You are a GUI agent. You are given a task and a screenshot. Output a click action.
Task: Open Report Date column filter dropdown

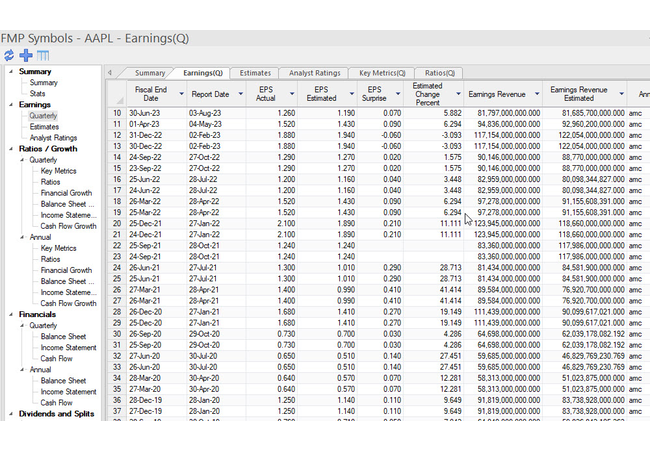pos(240,94)
